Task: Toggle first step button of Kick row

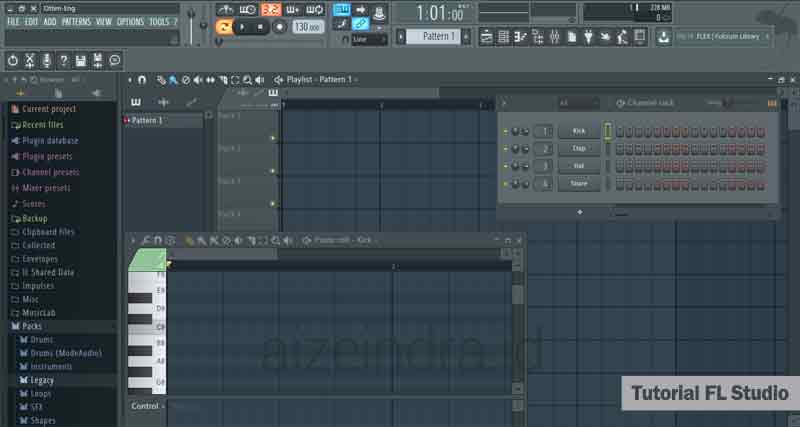Action: pyautogui.click(x=619, y=132)
